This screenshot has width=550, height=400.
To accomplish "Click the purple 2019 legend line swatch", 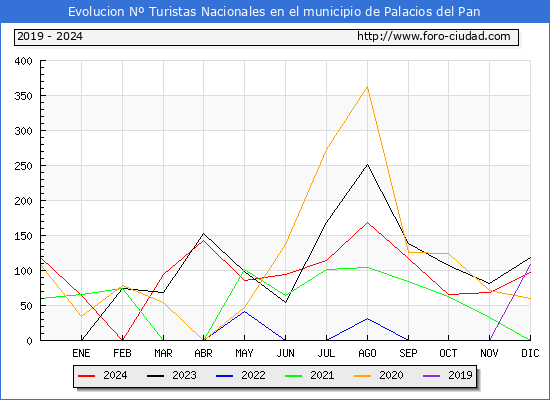I will [432, 376].
